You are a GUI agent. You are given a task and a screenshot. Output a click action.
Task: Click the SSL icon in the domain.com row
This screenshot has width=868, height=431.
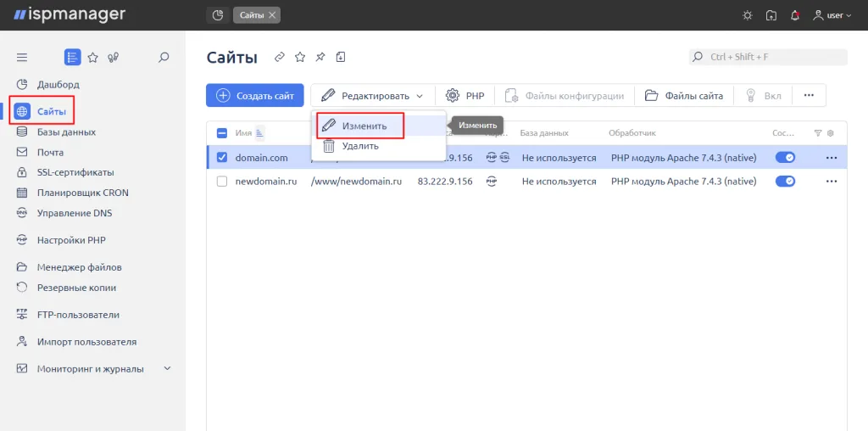pos(504,157)
